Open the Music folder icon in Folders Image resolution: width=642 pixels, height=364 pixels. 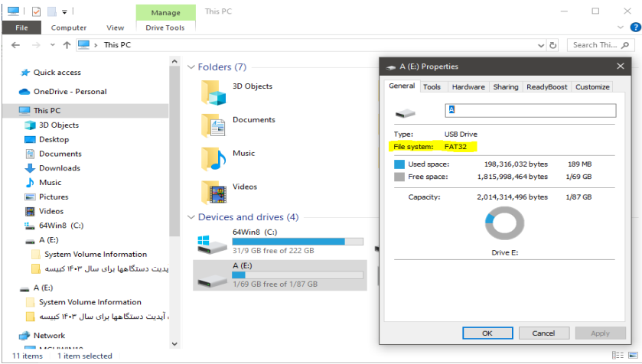point(213,160)
